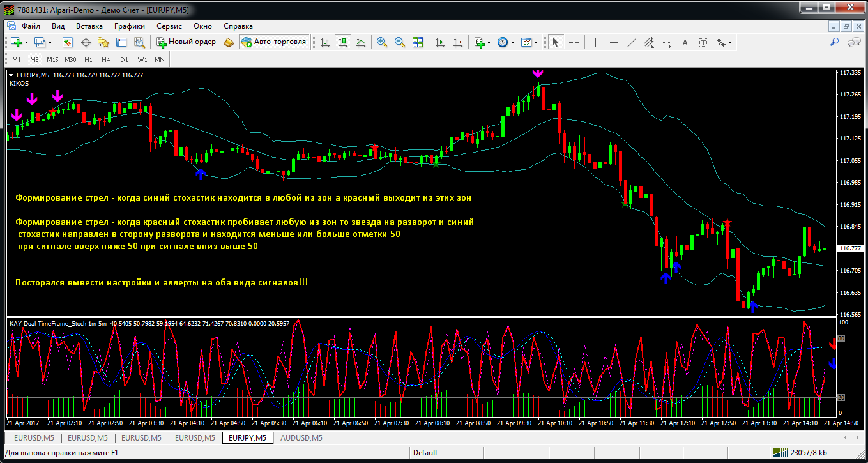Switch to the AUDUSD,M5 chart tab
The width and height of the screenshot is (868, 463).
point(301,438)
